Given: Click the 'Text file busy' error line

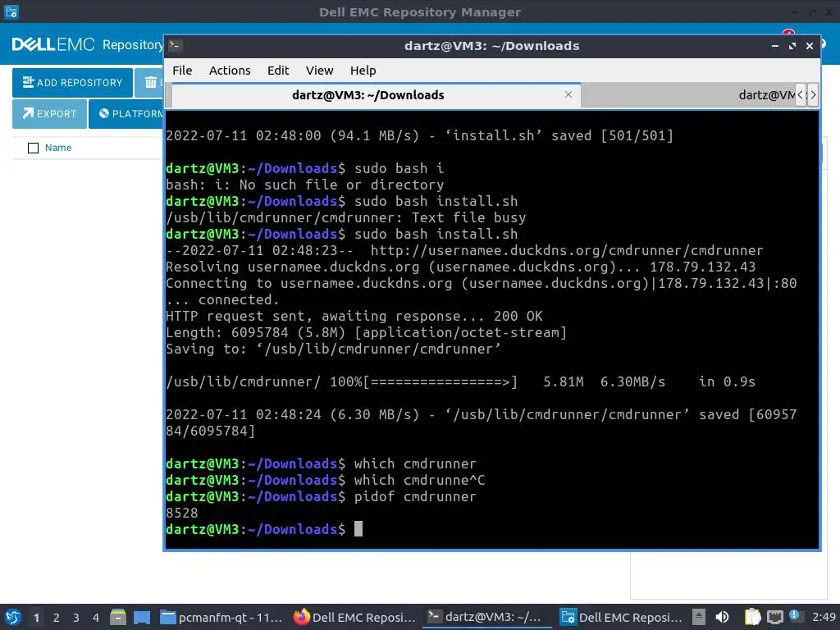Looking at the screenshot, I should (x=346, y=217).
